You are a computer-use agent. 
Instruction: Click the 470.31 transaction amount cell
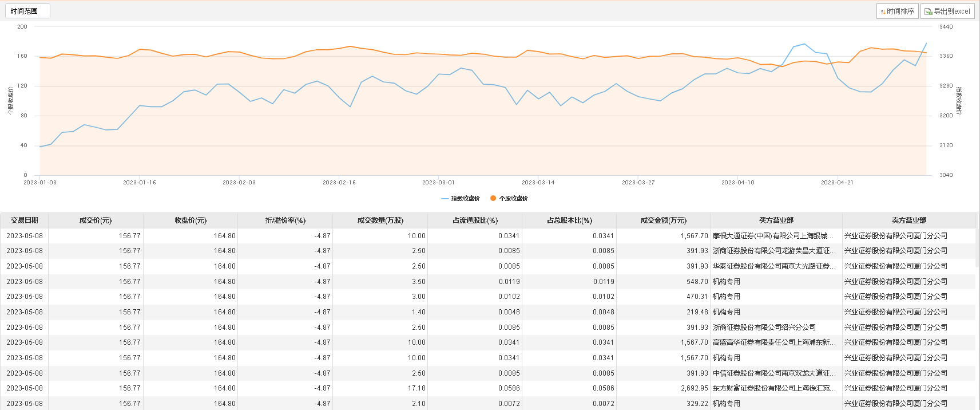(664, 297)
